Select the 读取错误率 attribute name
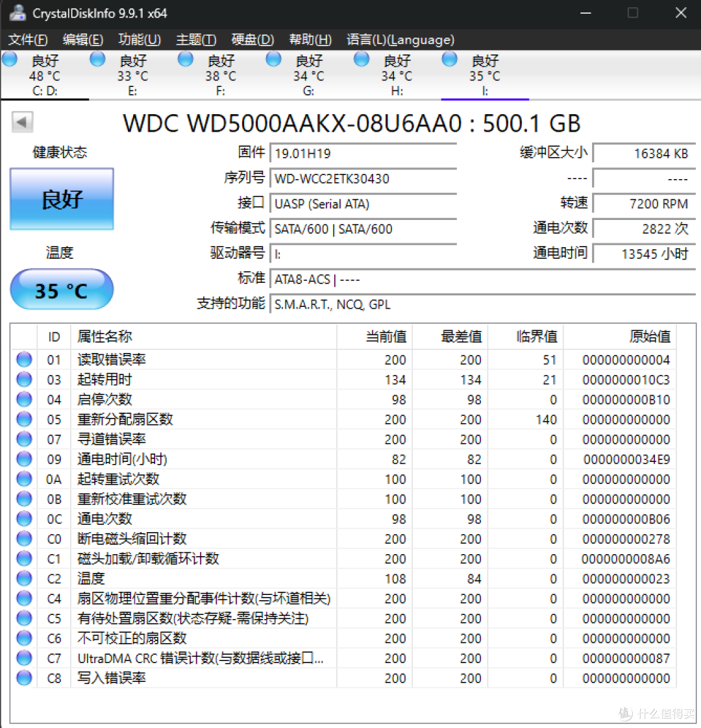 coord(112,359)
